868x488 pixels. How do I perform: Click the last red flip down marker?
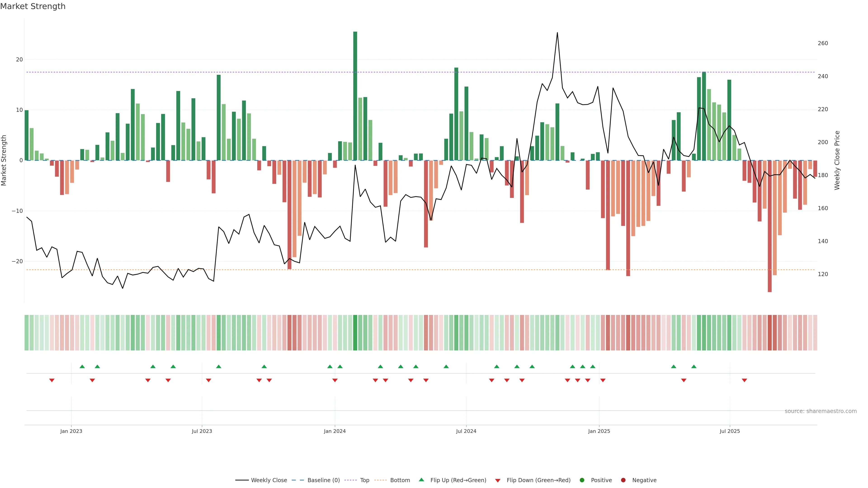pos(744,380)
